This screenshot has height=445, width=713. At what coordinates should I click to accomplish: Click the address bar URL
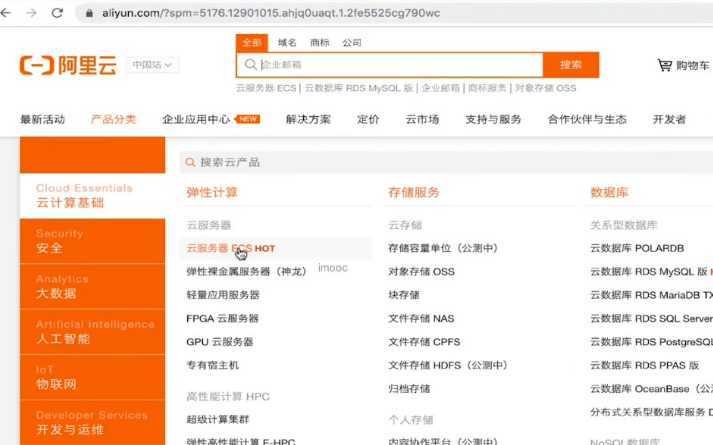coord(271,13)
